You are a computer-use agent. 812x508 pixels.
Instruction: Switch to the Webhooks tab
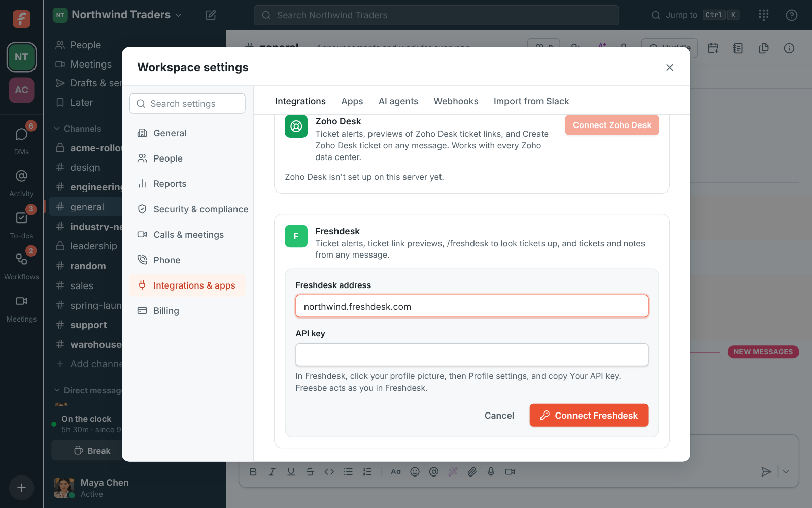456,101
